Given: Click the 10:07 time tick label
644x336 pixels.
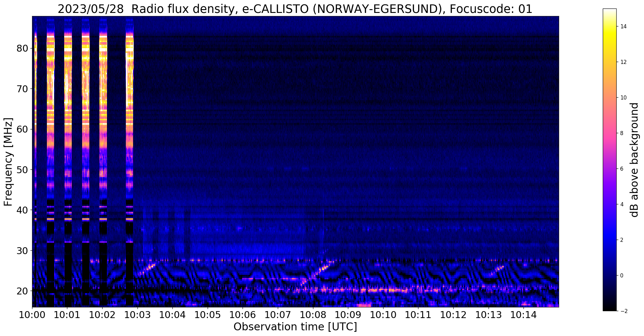Looking at the screenshot, I should pyautogui.click(x=278, y=315).
